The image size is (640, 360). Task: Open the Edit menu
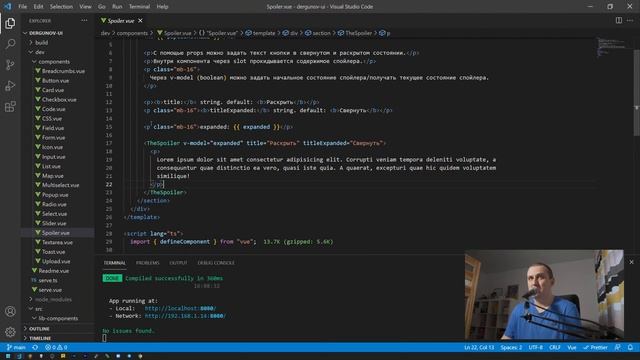pos(38,7)
